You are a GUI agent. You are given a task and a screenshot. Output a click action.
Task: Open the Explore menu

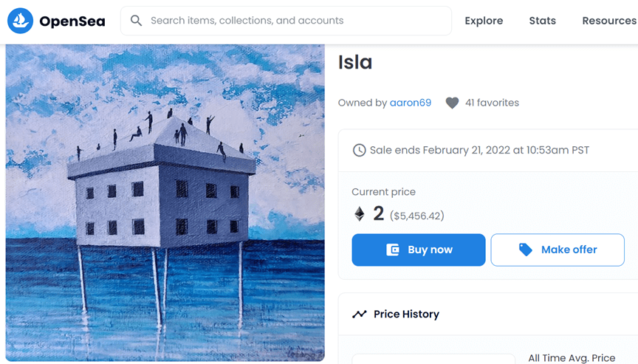click(484, 21)
